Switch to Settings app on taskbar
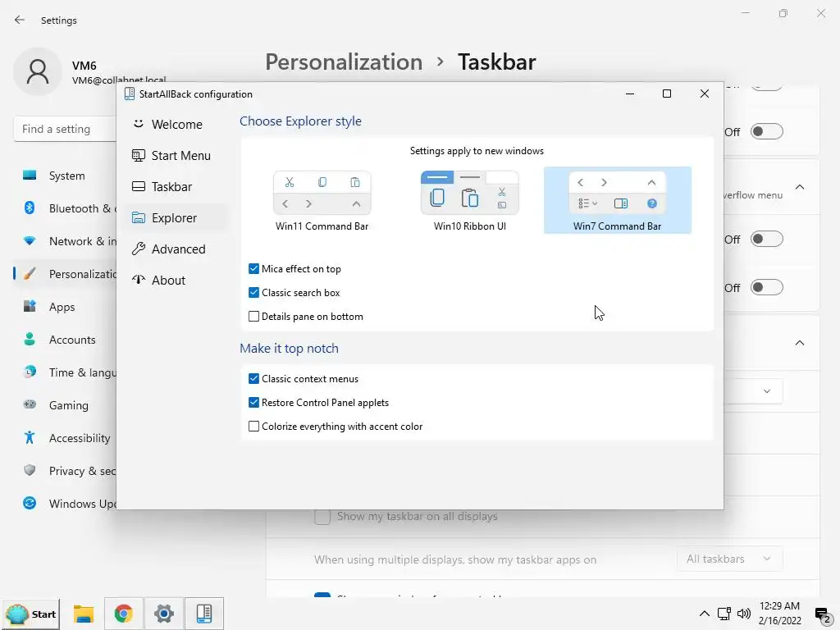Viewport: 840px width, 630px height. click(164, 614)
